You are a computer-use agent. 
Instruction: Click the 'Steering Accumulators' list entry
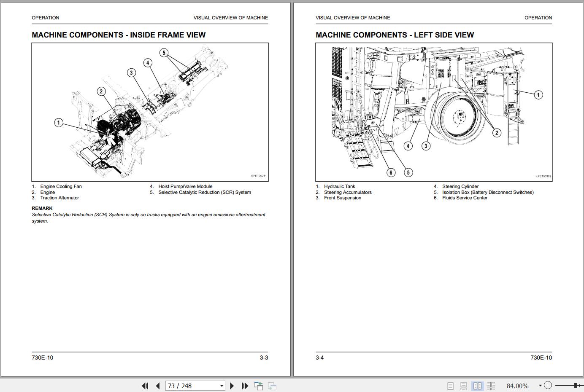pyautogui.click(x=348, y=192)
